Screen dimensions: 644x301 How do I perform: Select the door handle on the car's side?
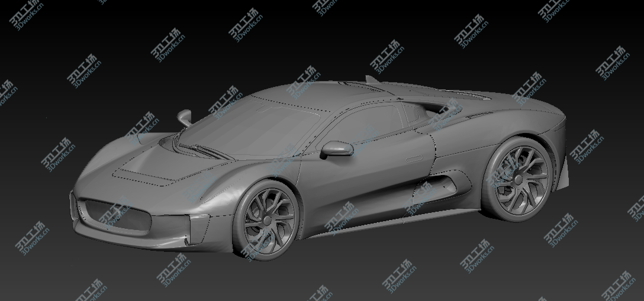(414, 159)
